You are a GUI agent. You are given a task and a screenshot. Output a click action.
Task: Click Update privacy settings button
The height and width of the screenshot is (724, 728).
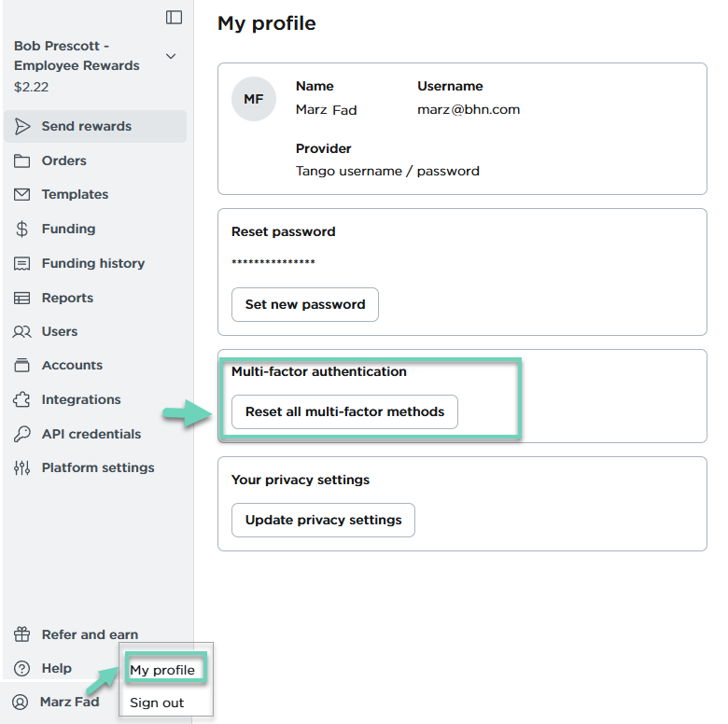(x=323, y=520)
